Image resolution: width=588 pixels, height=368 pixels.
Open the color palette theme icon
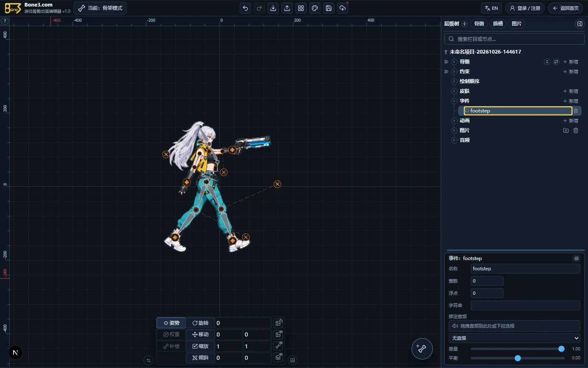coord(315,8)
